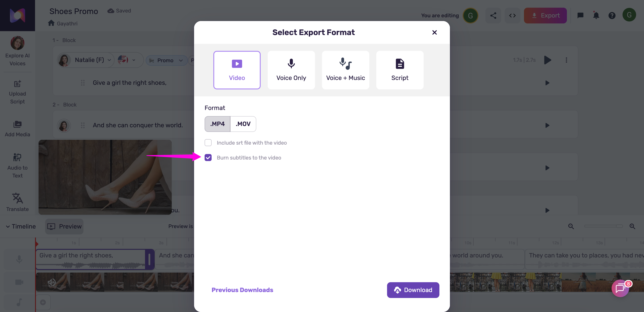Uncheck Burn subtitles to the video

click(208, 158)
